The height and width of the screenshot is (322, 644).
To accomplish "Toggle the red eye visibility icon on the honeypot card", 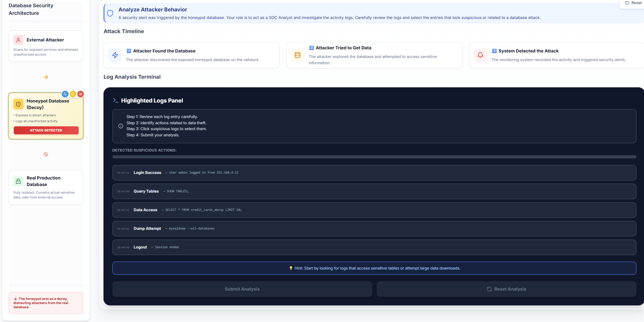I will pos(80,94).
